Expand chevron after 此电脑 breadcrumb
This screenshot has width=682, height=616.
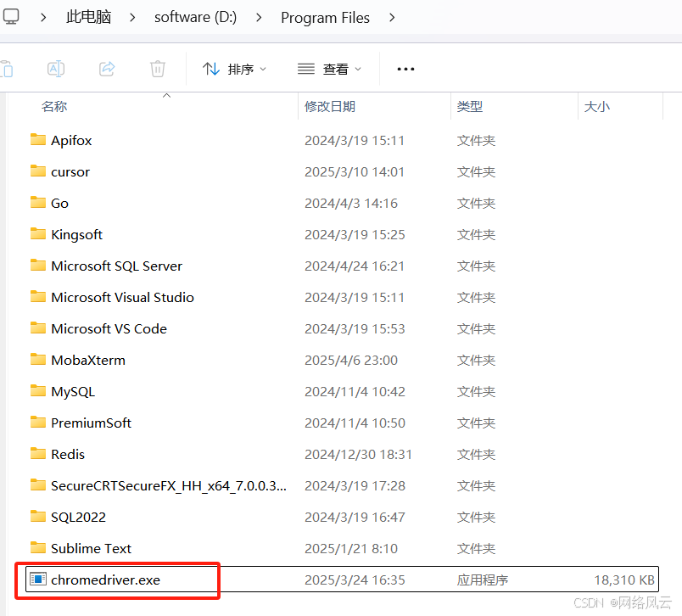132,18
